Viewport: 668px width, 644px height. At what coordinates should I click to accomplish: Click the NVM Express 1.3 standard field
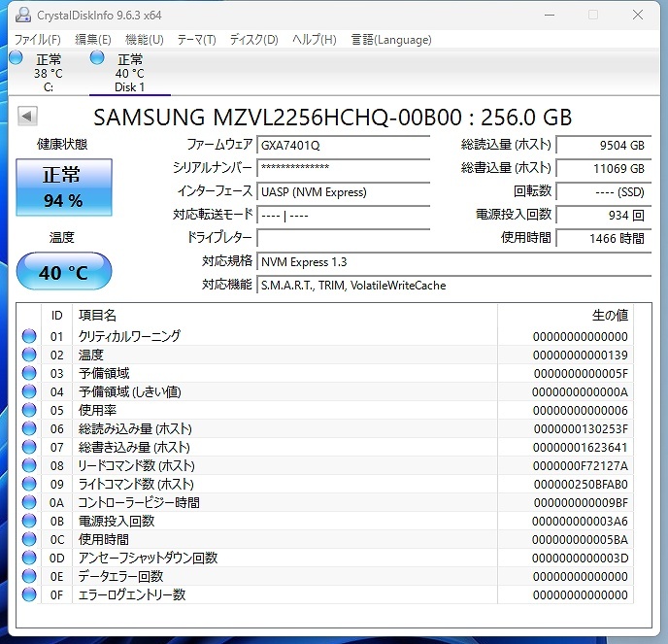pyautogui.click(x=454, y=261)
